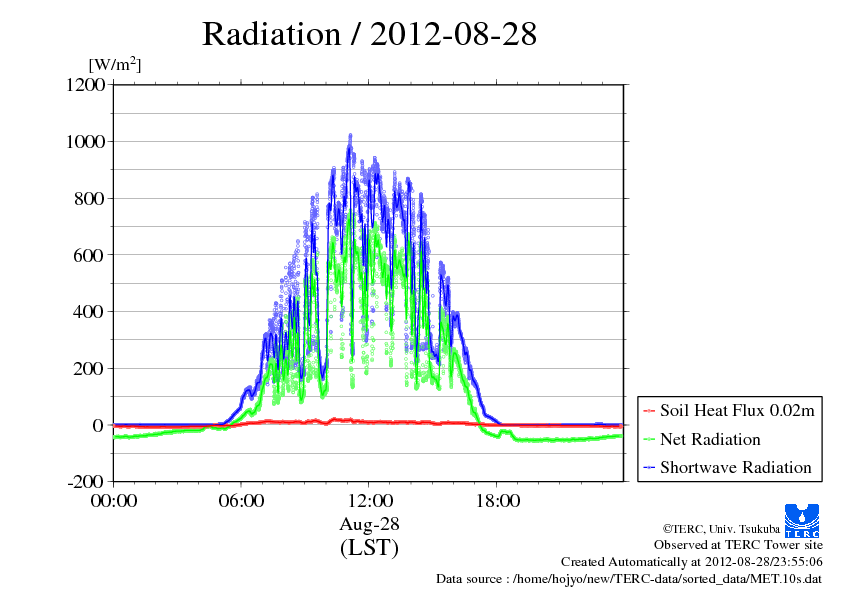
Task: Select the 'Net Radiation' legend label
Action: click(x=710, y=439)
